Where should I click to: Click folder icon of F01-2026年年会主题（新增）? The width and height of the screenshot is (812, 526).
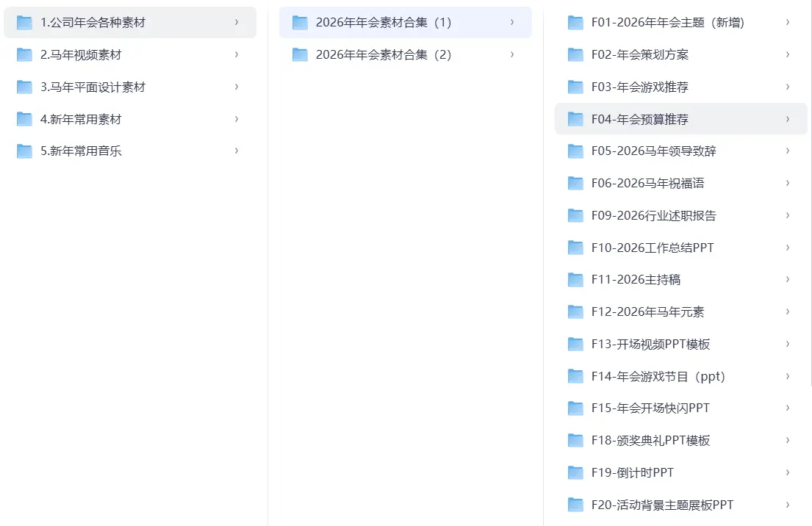tap(575, 23)
